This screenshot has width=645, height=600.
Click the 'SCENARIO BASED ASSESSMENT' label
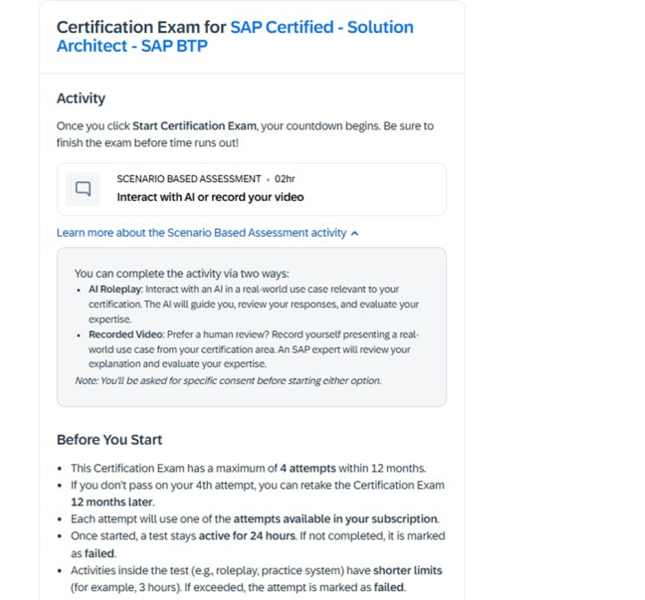[189, 179]
